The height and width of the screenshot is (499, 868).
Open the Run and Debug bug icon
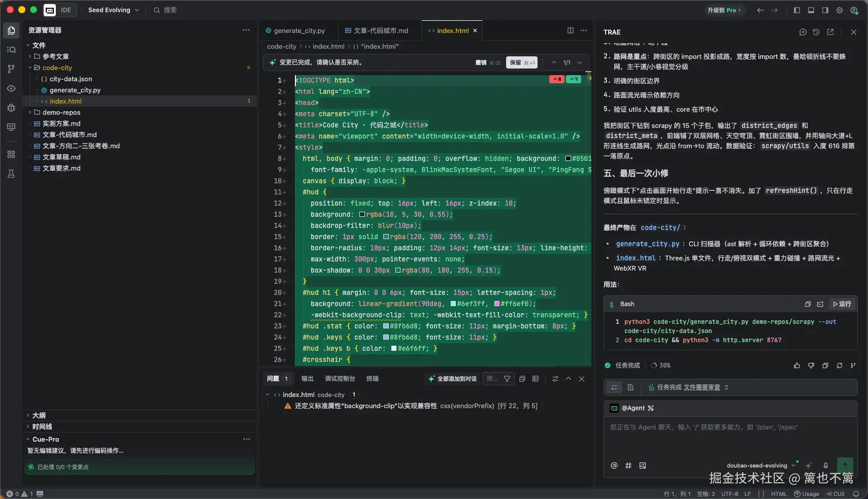[11, 108]
